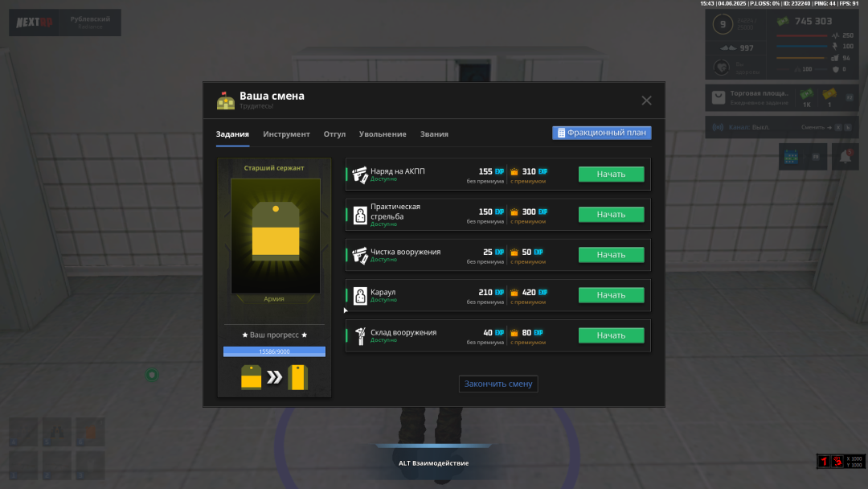Open the Увольнение tab
The width and height of the screenshot is (868, 489).
click(x=383, y=134)
